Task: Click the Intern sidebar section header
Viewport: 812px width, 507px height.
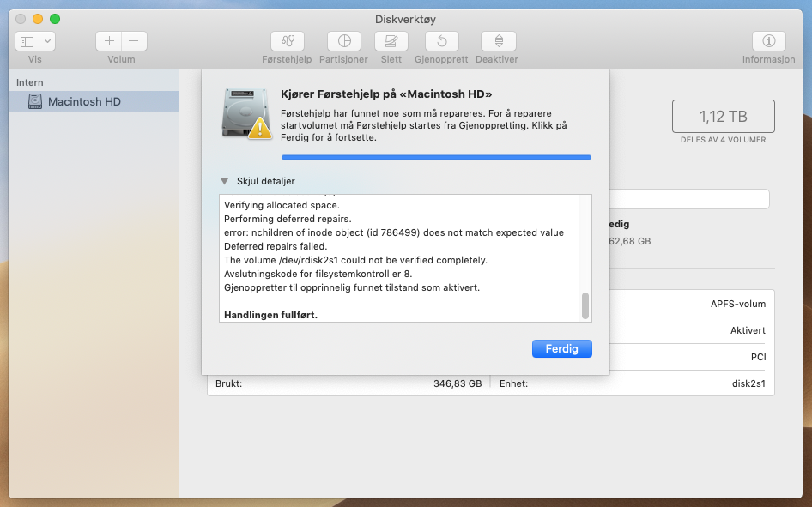Action: tap(29, 82)
